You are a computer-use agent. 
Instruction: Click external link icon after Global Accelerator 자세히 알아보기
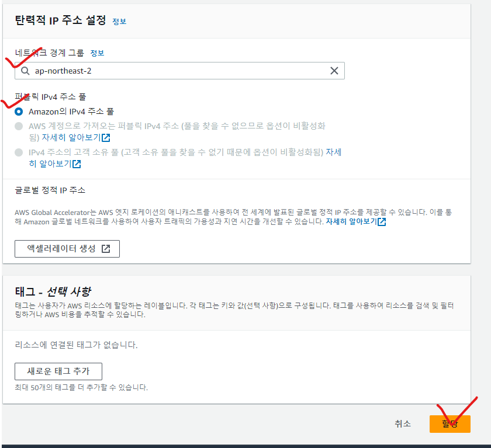382,222
